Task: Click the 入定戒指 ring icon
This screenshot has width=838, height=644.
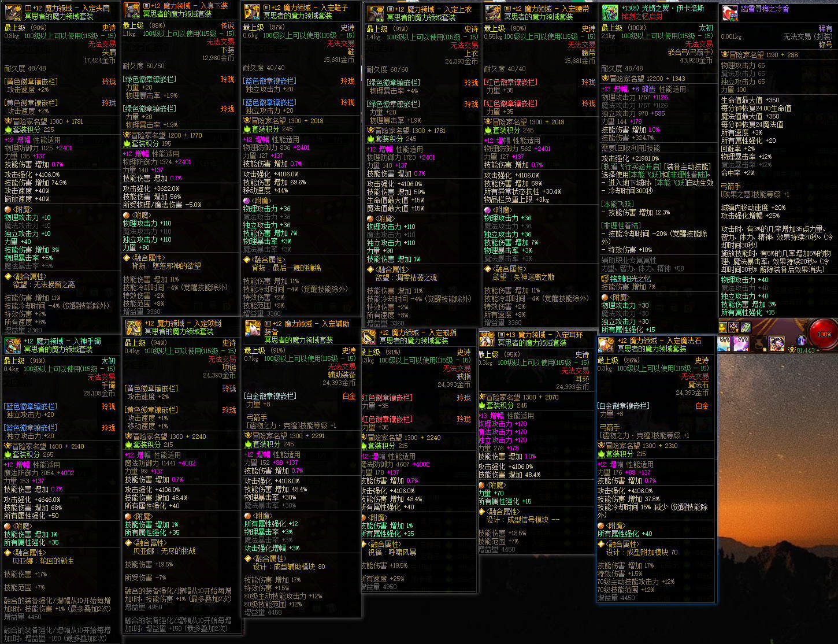Action: click(370, 337)
